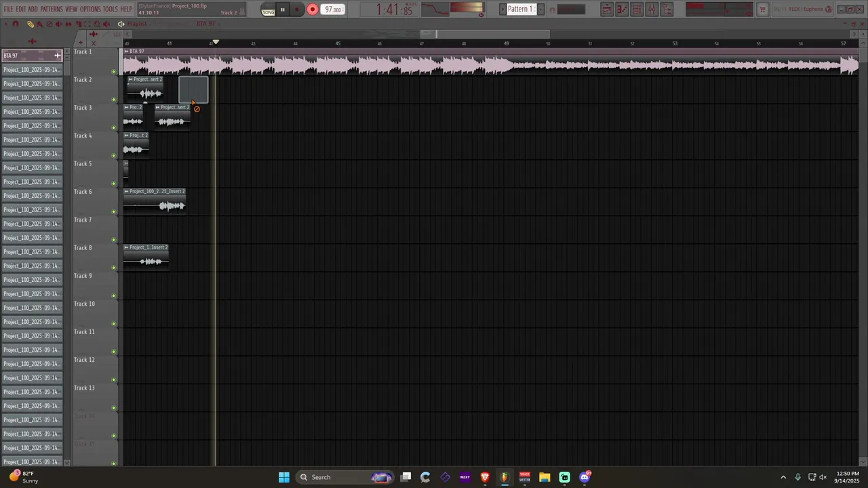The height and width of the screenshot is (488, 868).
Task: Open system volume tray icon
Action: pos(824,477)
